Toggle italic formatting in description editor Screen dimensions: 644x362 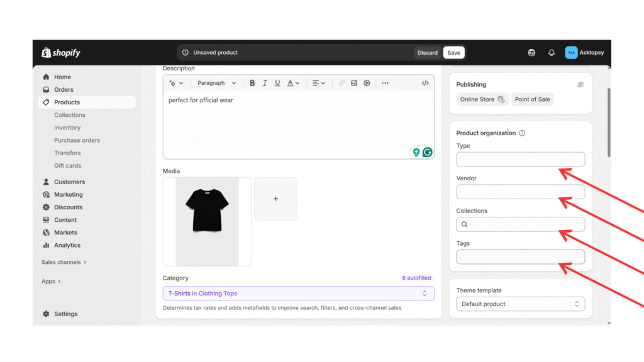point(265,83)
